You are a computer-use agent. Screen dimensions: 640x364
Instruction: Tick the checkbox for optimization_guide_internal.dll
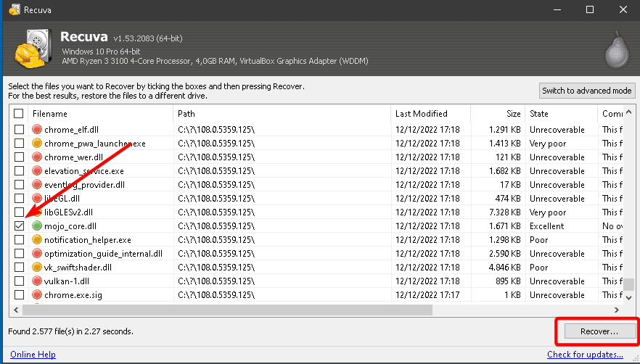click(19, 253)
